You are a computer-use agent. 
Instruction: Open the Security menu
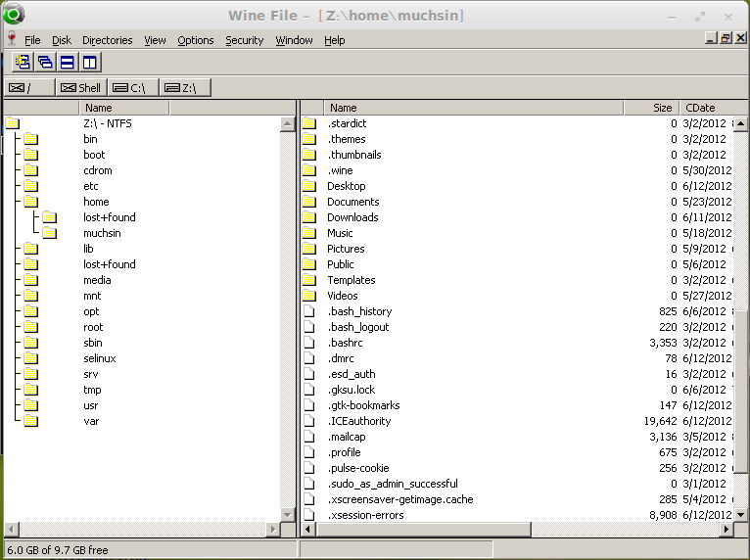(x=245, y=40)
